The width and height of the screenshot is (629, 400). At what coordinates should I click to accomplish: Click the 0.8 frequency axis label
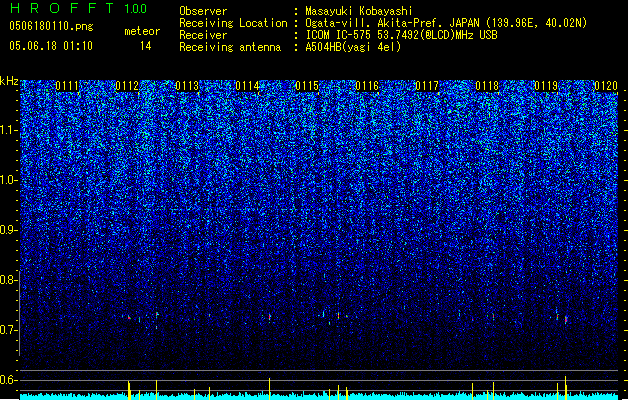pos(9,280)
